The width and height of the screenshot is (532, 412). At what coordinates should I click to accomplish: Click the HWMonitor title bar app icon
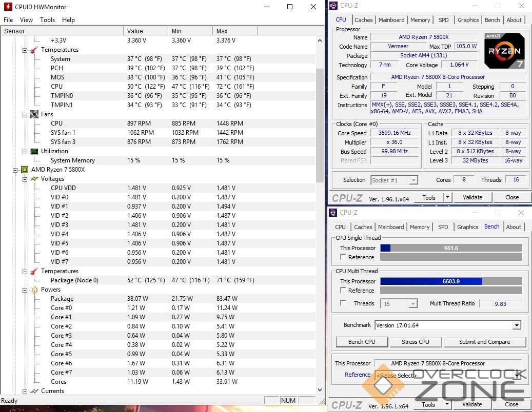8,7
